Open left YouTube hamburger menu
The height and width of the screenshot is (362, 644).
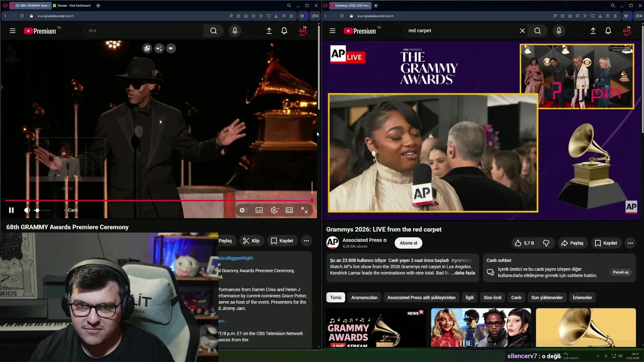pyautogui.click(x=13, y=31)
